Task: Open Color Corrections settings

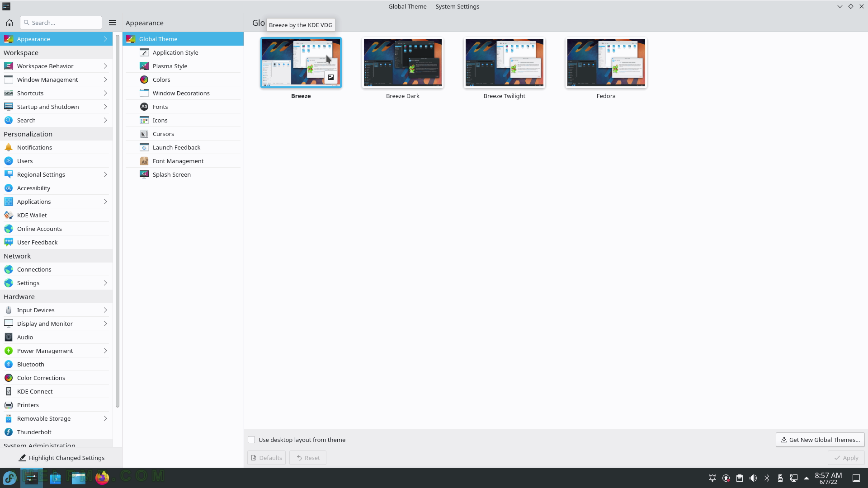Action: 57,378
